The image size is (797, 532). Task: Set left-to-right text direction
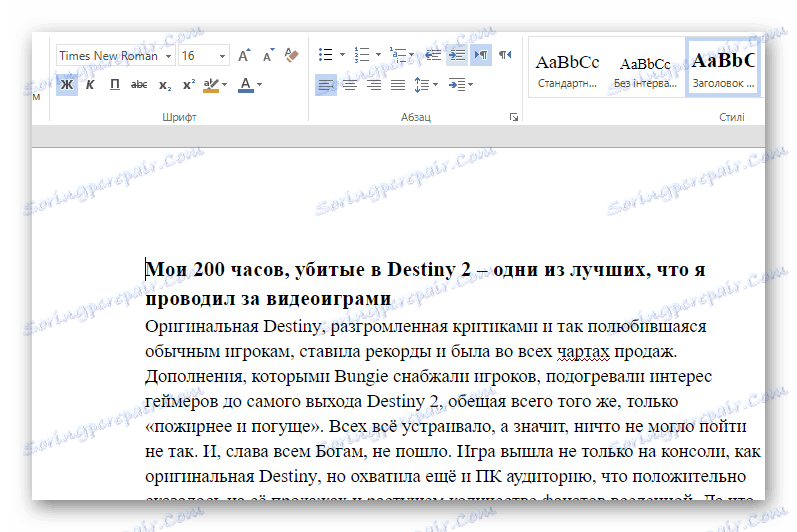[481, 55]
